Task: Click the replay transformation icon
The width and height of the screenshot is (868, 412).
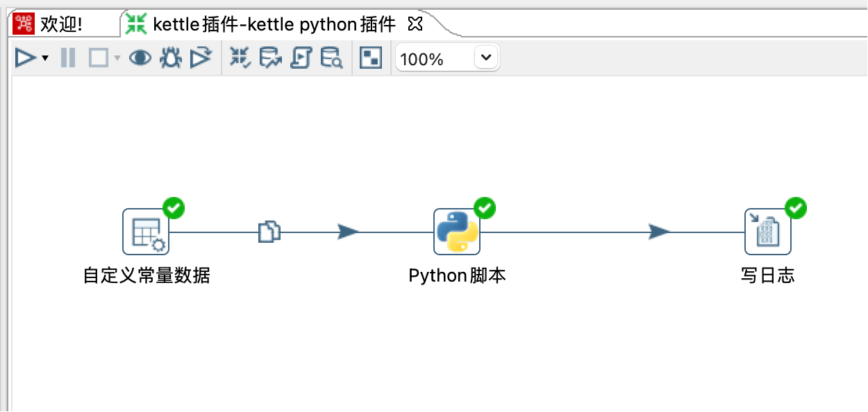Action: (x=201, y=58)
